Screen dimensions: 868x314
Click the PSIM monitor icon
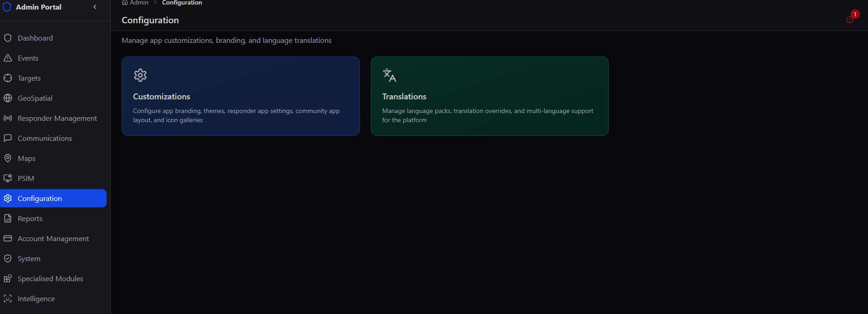tap(8, 178)
